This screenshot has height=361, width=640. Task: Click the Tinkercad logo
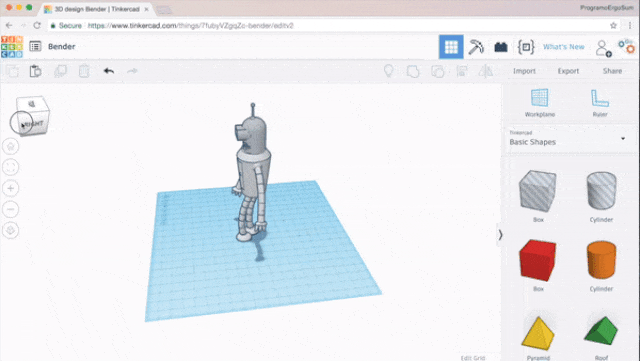pos(12,47)
